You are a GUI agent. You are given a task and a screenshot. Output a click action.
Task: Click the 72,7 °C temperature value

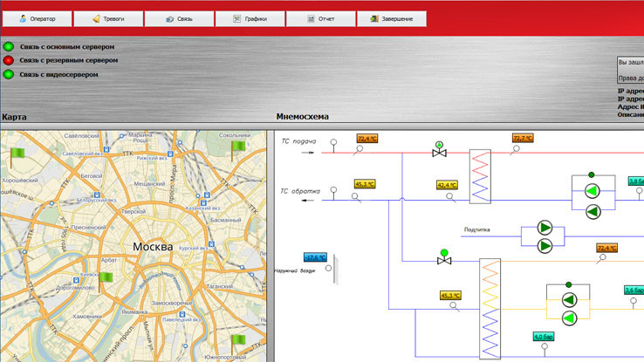tap(523, 138)
